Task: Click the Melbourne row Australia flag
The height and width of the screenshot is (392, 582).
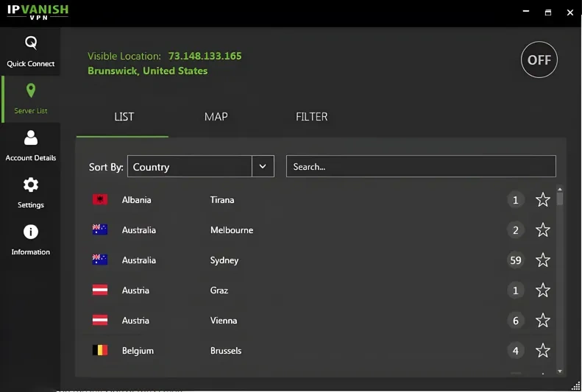Action: (100, 229)
